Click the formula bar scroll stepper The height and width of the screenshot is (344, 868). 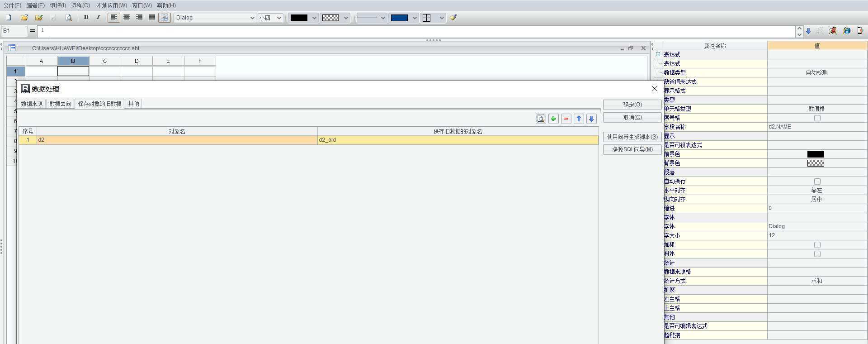(x=799, y=31)
